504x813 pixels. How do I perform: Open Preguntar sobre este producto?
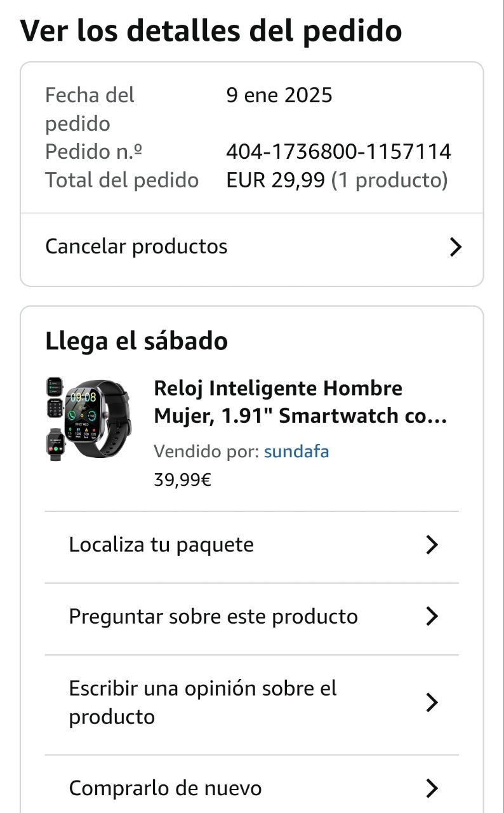[x=252, y=619]
